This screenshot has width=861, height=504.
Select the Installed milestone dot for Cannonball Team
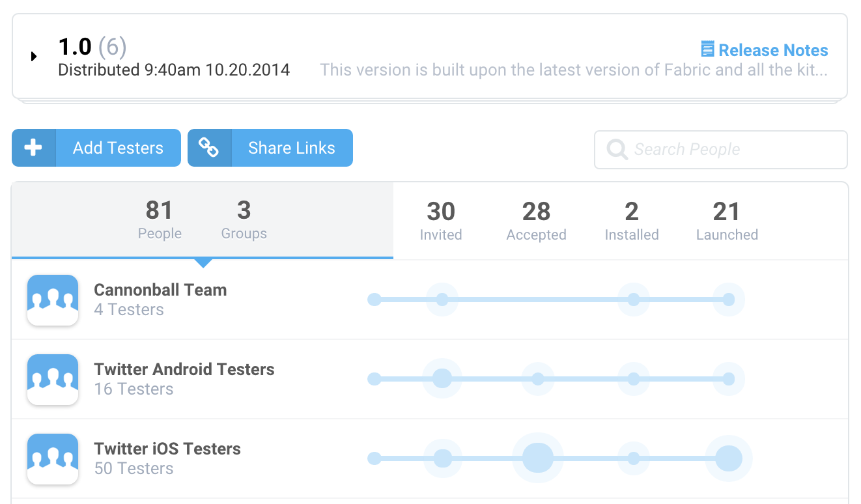tap(633, 300)
